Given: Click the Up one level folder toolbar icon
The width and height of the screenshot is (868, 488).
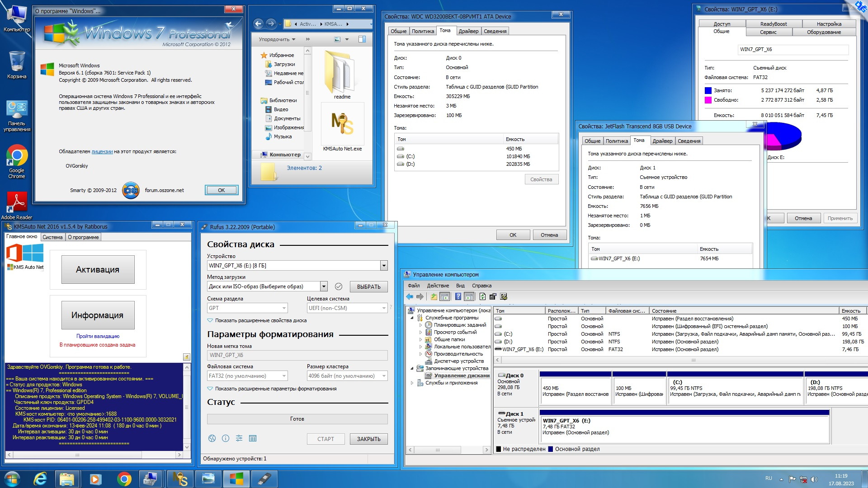Looking at the screenshot, I should (434, 297).
